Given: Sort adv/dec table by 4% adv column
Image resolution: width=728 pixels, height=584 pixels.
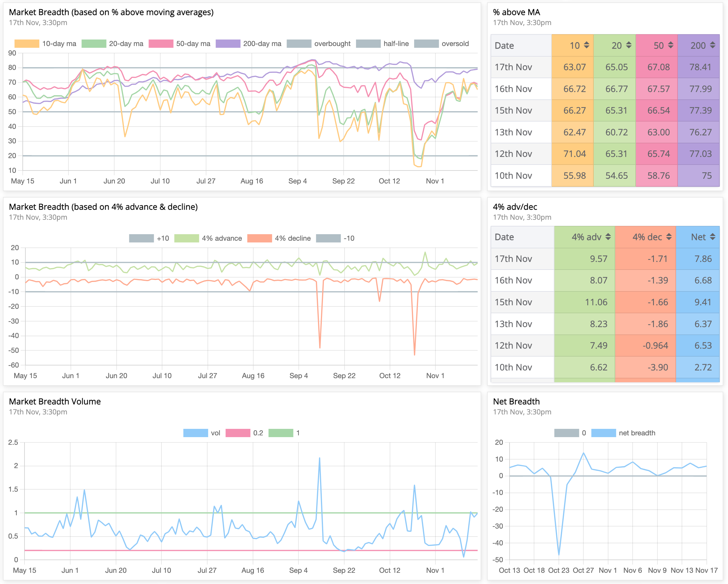Looking at the screenshot, I should pos(608,237).
